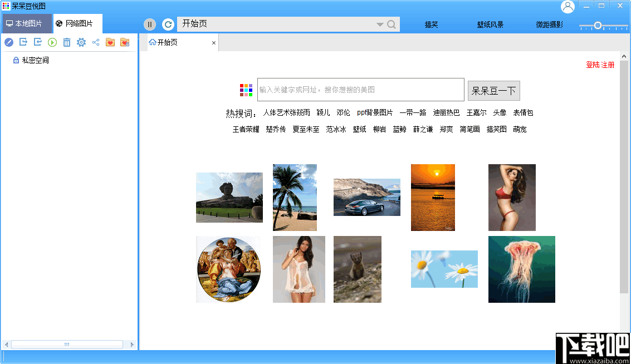
Task: Click the trash delete icon
Action: click(x=67, y=42)
